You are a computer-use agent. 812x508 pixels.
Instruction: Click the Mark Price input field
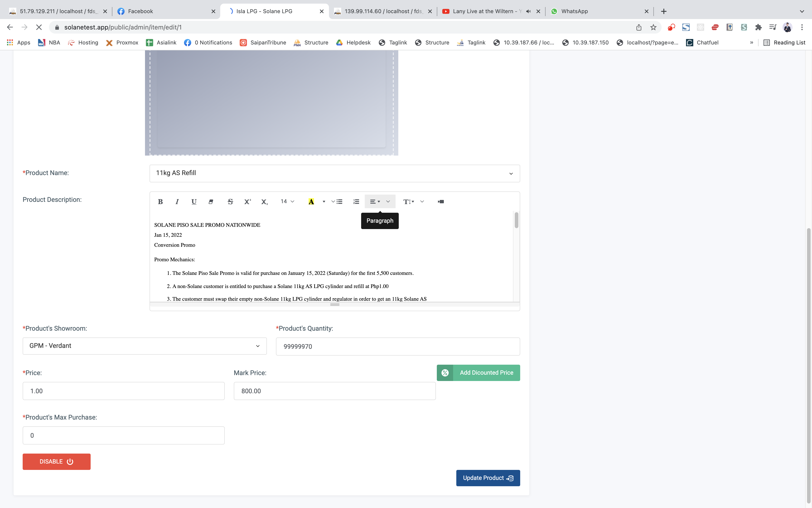click(335, 391)
